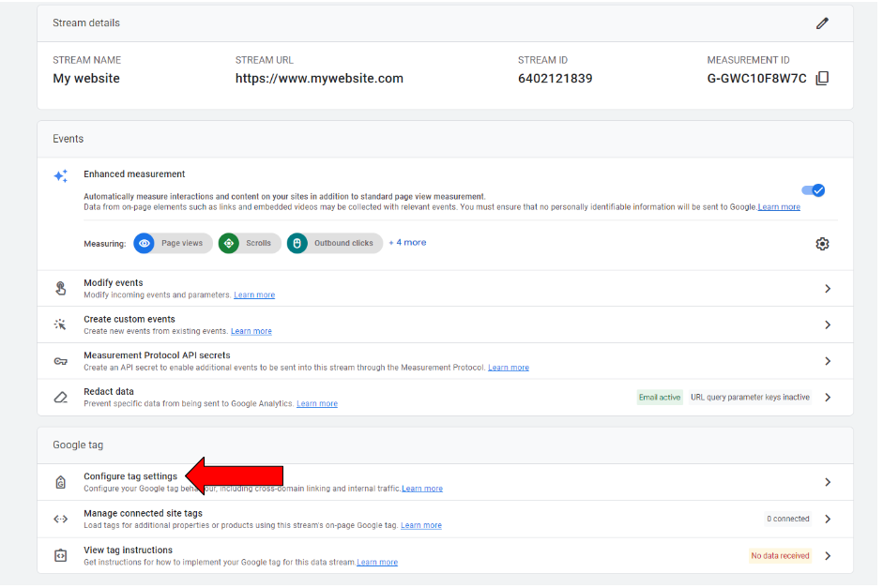Click the Measurement Protocol API secrets key icon
Screen dimensions: 883x588
[x=61, y=361]
